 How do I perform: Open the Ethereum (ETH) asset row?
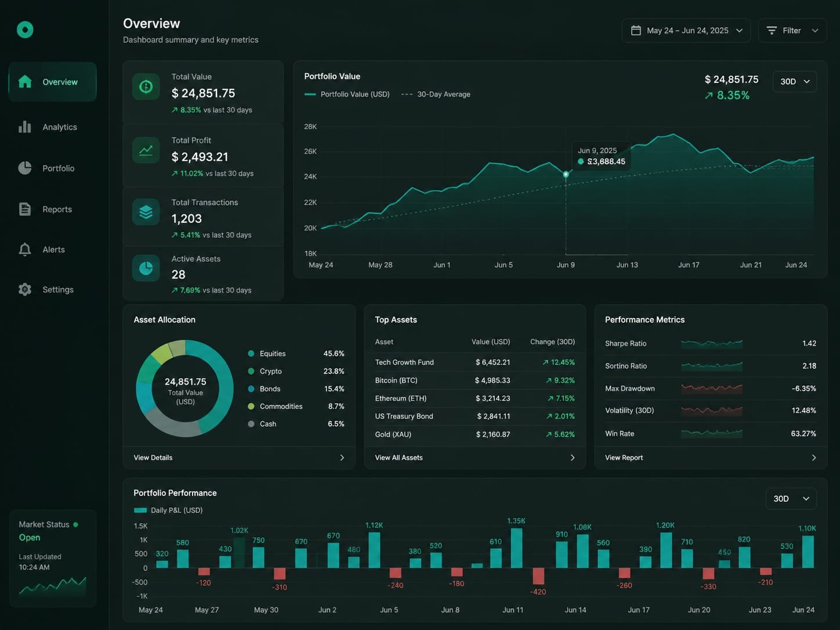(475, 399)
